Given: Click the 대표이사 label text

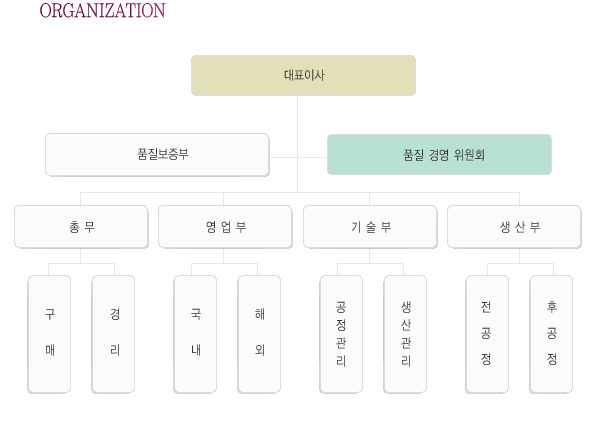Looking at the screenshot, I should [304, 75].
